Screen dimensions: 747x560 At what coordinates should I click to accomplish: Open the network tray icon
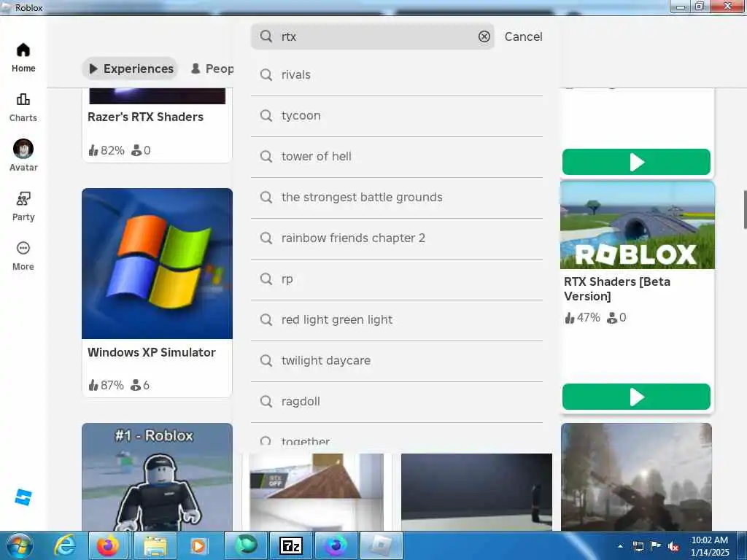(638, 546)
